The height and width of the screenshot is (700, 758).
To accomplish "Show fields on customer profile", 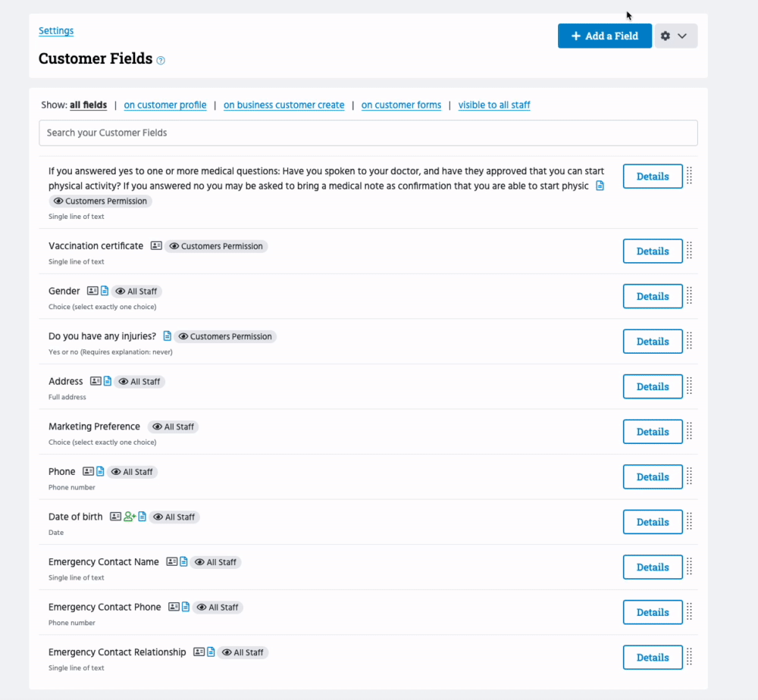I will (165, 105).
